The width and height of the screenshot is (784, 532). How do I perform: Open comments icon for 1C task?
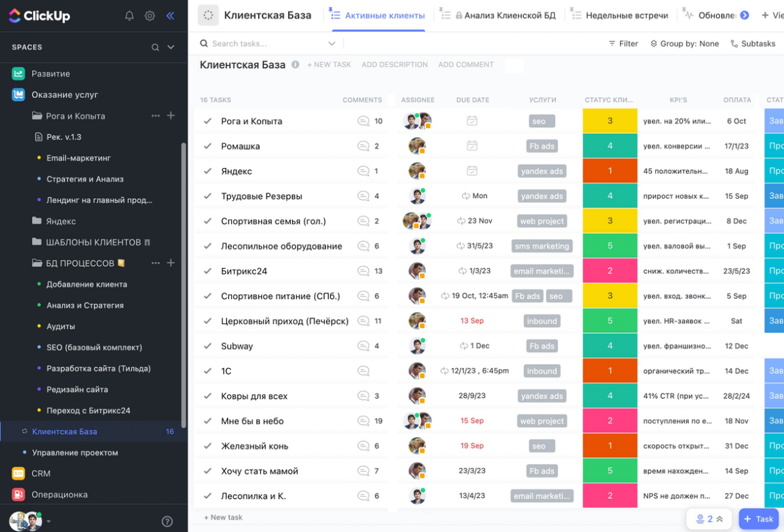(x=363, y=371)
